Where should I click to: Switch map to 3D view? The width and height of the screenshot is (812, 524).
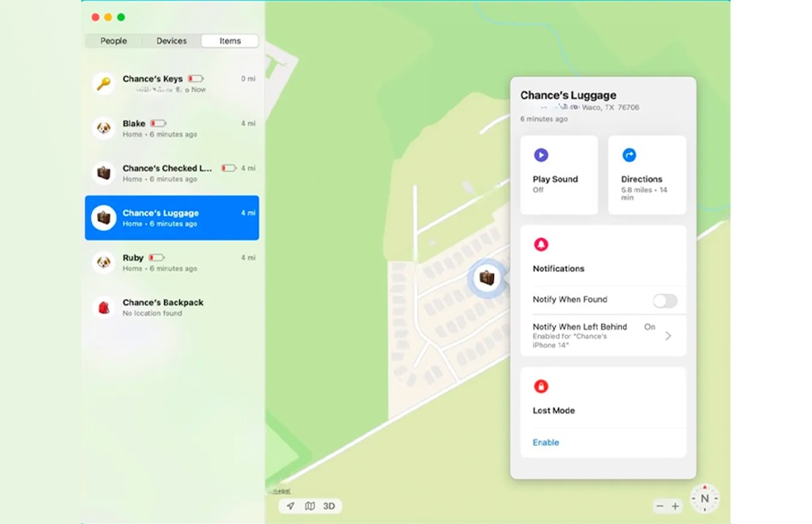click(329, 506)
